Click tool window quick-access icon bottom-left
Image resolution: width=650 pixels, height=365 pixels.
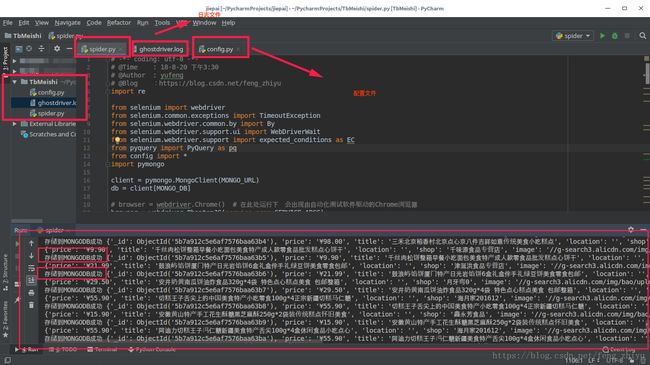[x=7, y=360]
